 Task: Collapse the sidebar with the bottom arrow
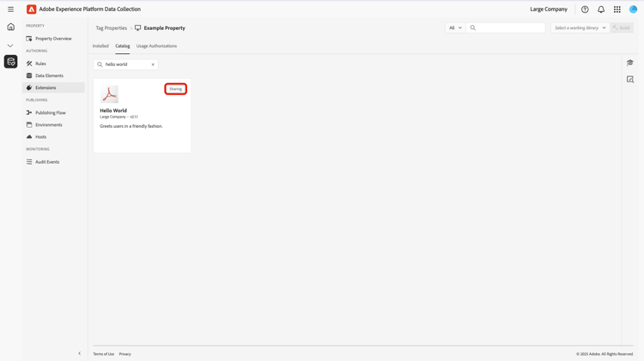pyautogui.click(x=80, y=353)
